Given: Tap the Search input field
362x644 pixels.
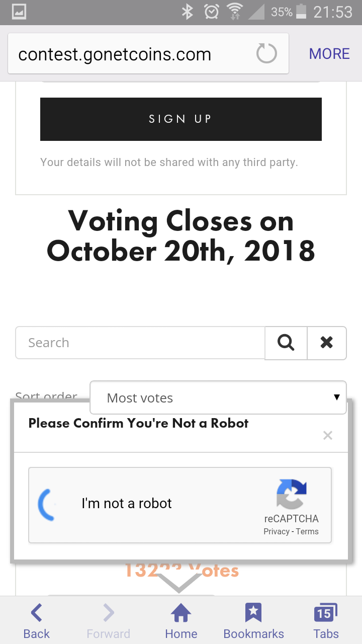Looking at the screenshot, I should [140, 343].
